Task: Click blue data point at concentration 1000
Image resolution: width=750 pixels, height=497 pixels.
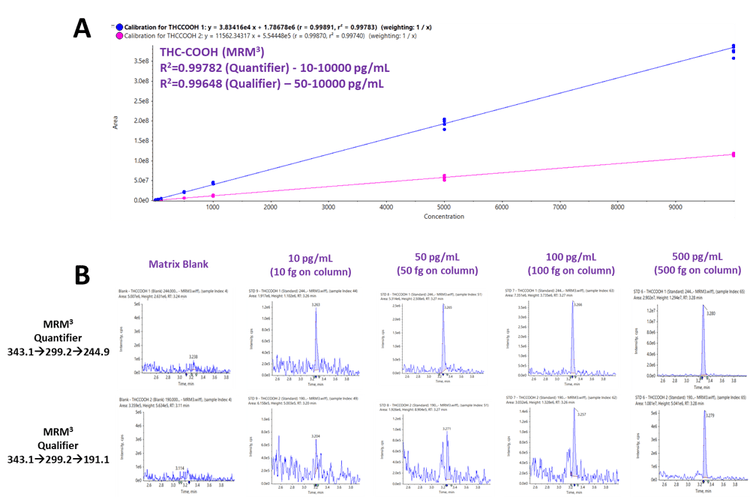Action: [212, 184]
